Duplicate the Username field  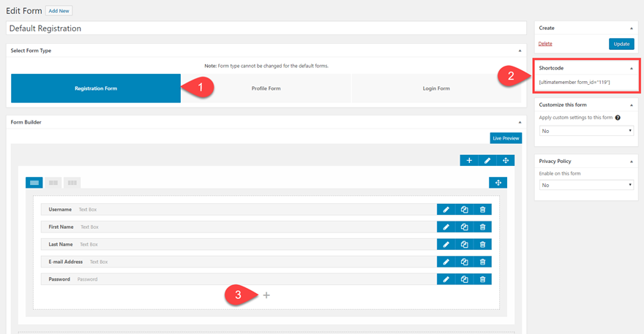(x=464, y=210)
